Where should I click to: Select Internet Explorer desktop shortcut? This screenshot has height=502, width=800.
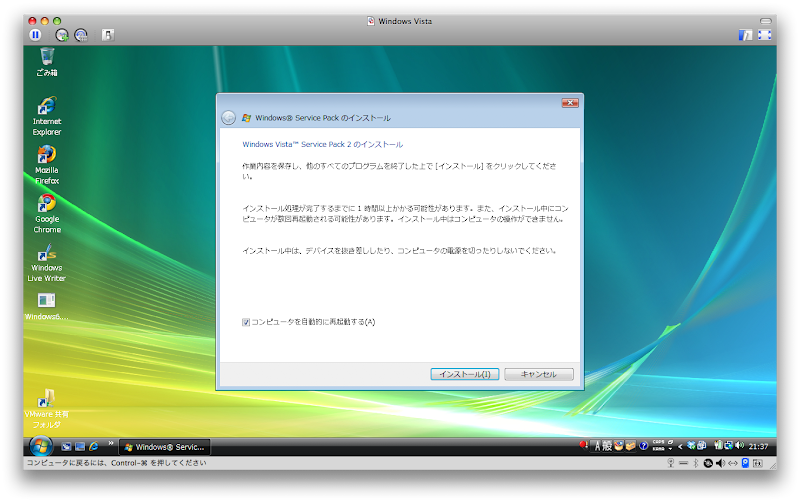pyautogui.click(x=46, y=116)
